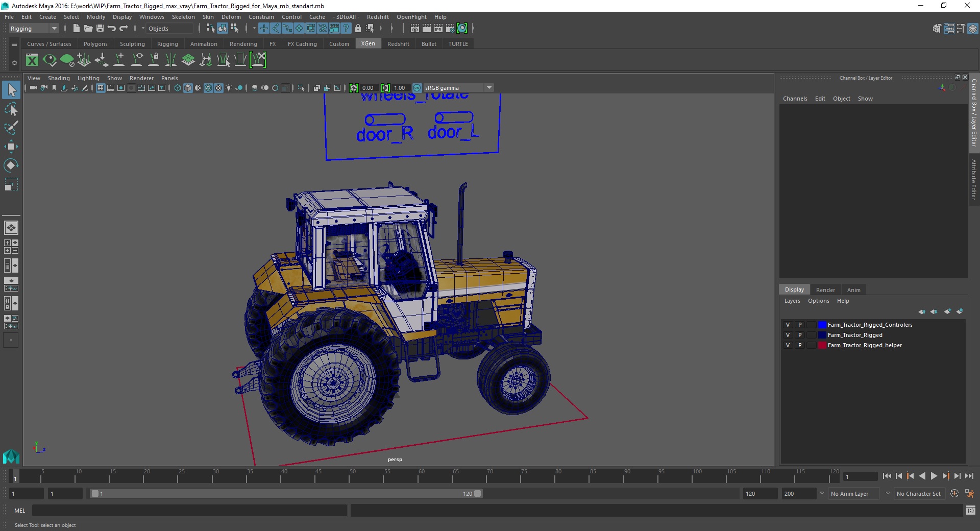This screenshot has width=980, height=531.
Task: Click the blue Farm_Tractor_Rigged_Controlers layer color swatch
Action: pyautogui.click(x=822, y=325)
